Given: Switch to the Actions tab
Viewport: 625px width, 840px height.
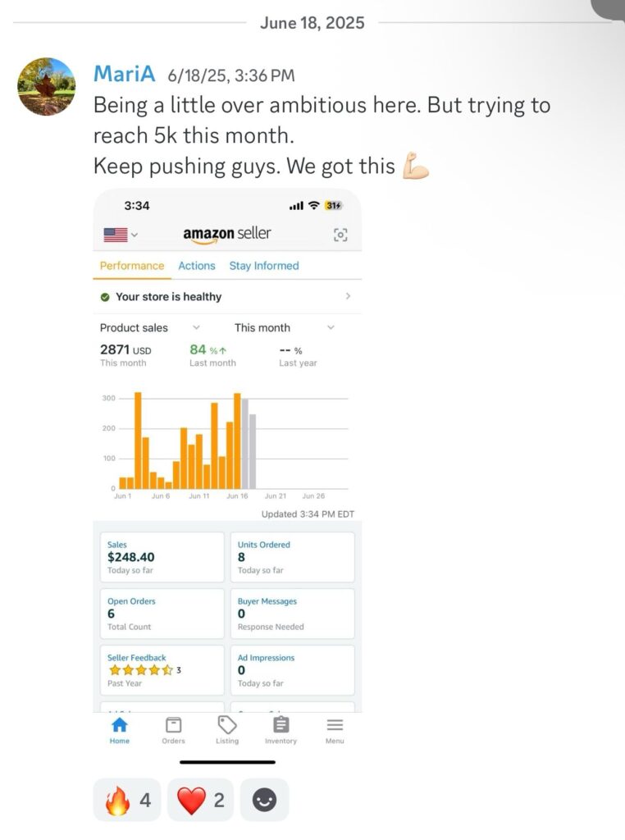Looking at the screenshot, I should 197,266.
